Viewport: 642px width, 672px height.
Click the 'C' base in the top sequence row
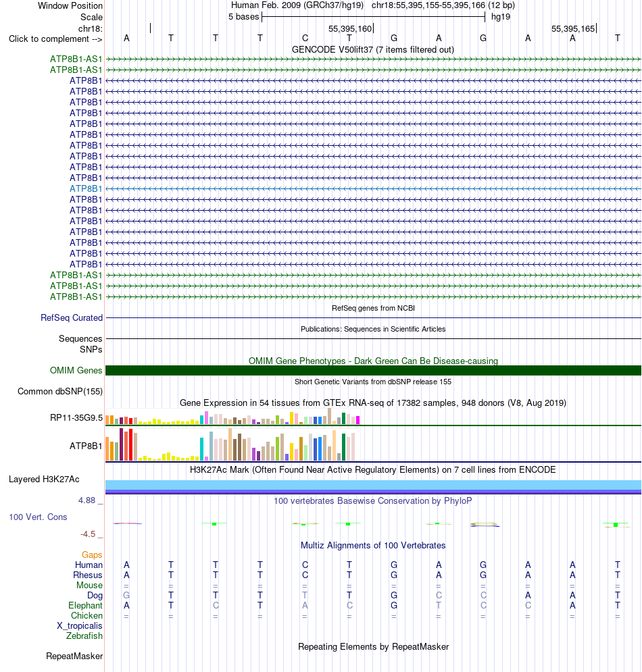click(305, 38)
